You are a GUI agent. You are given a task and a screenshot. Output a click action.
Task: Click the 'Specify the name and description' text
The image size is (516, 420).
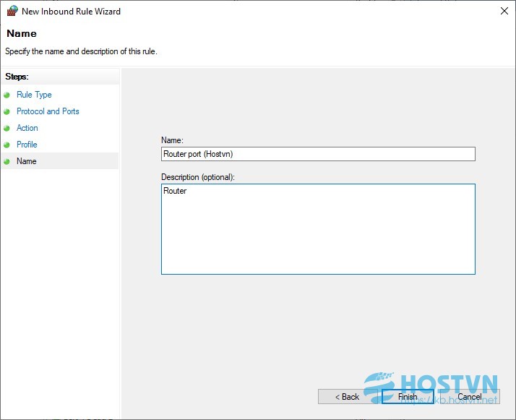click(81, 51)
